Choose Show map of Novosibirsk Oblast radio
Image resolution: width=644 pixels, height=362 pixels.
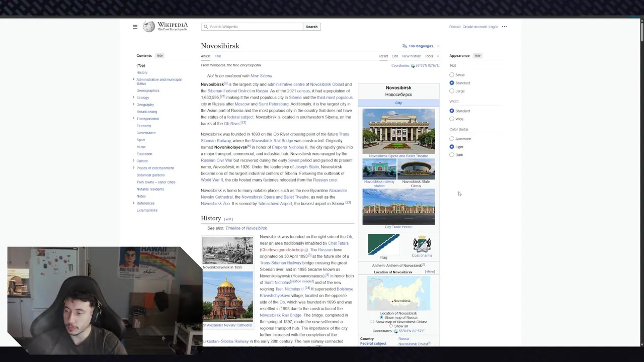[x=372, y=322]
